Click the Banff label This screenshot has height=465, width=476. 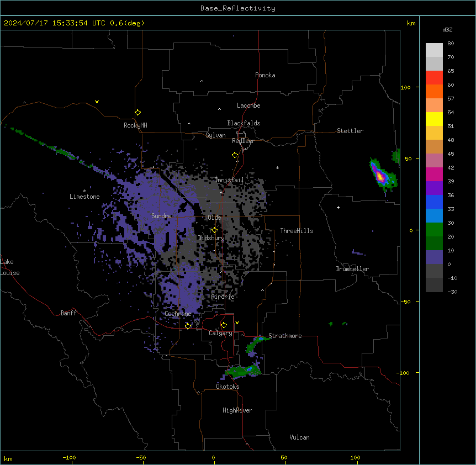[68, 313]
